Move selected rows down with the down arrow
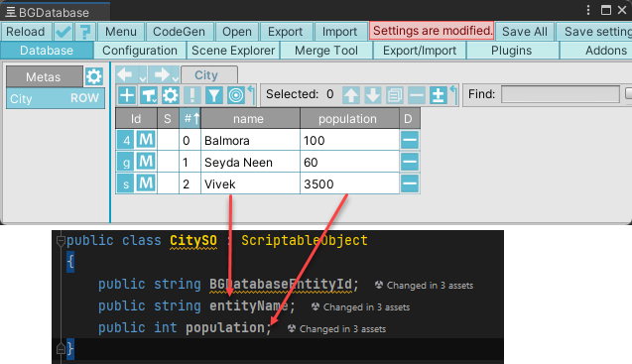 (373, 95)
